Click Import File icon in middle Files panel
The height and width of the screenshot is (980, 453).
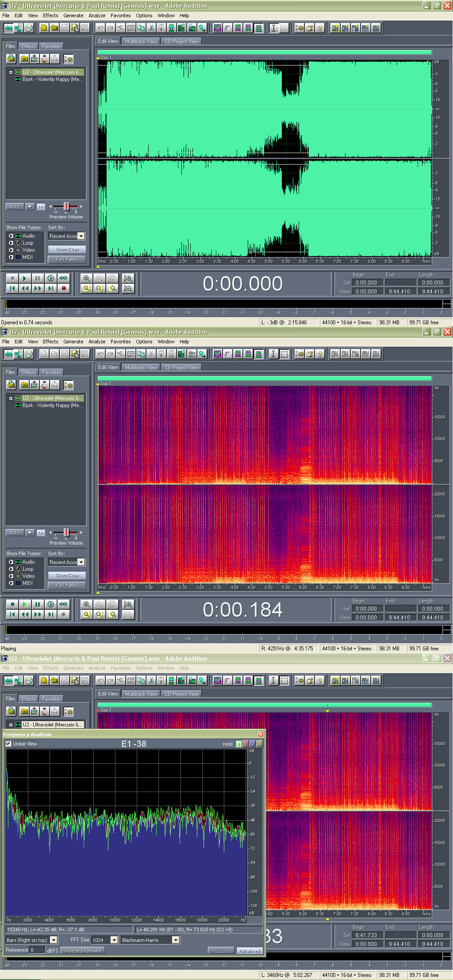(x=11, y=384)
